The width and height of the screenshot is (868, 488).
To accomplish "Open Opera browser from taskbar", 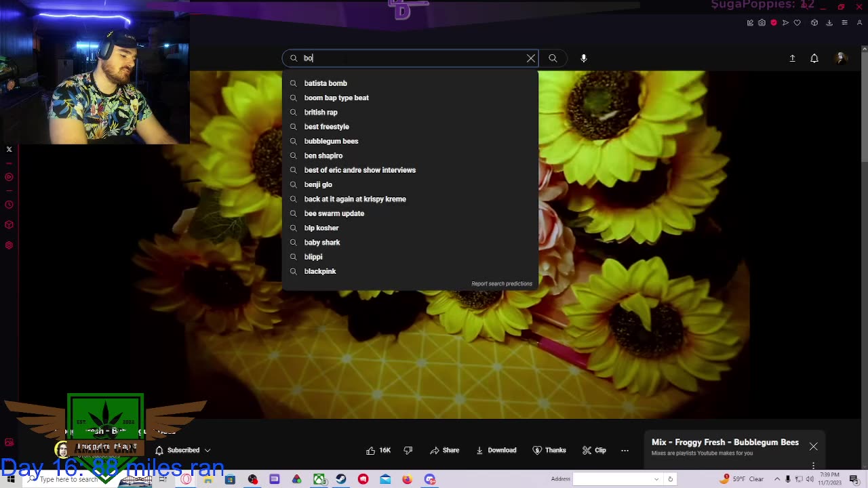I will click(x=186, y=479).
